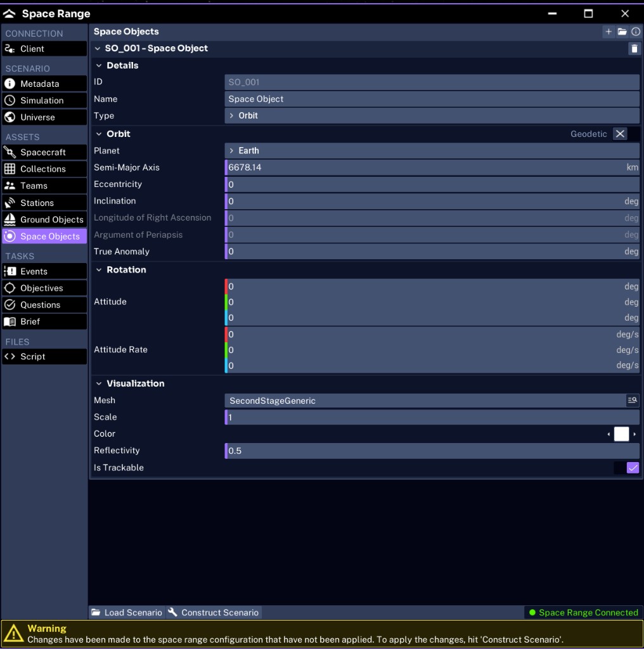Viewport: 644px width, 649px height.
Task: Turn off Geodetic mode with X toggle
Action: pos(619,134)
